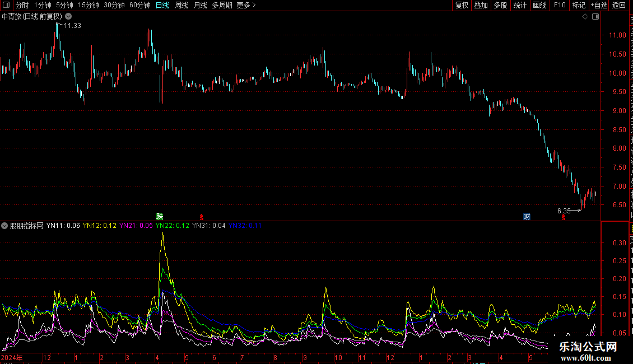
Task: Click the 股朋指标网 indicator name
Action: (x=27, y=226)
